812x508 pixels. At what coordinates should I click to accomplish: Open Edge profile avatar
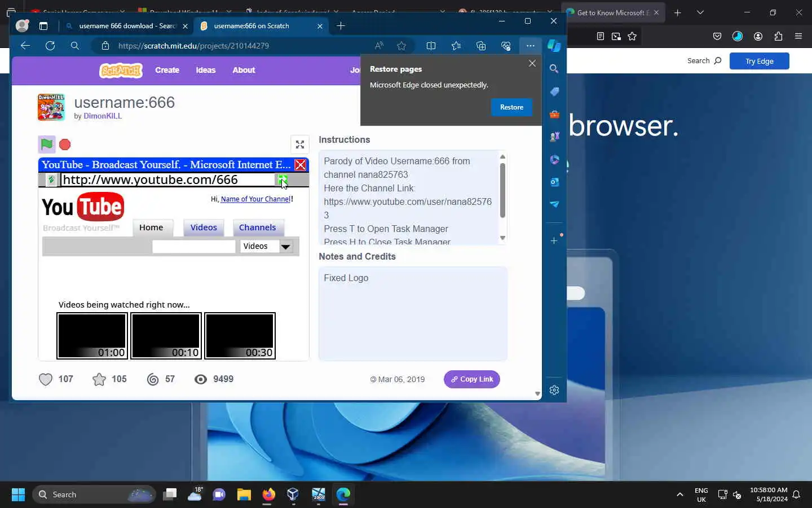(x=22, y=25)
